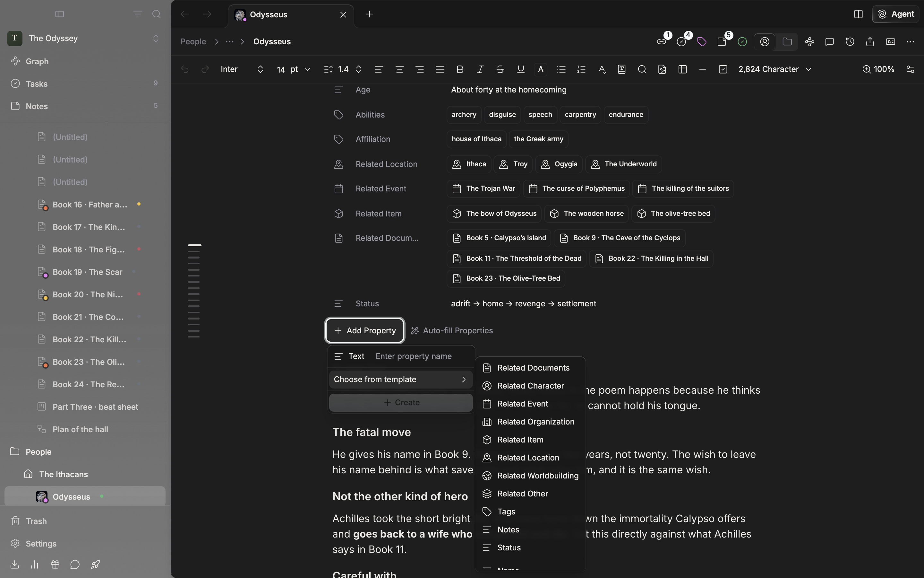The width and height of the screenshot is (924, 578).
Task: Click the green status check icon
Action: (x=742, y=42)
